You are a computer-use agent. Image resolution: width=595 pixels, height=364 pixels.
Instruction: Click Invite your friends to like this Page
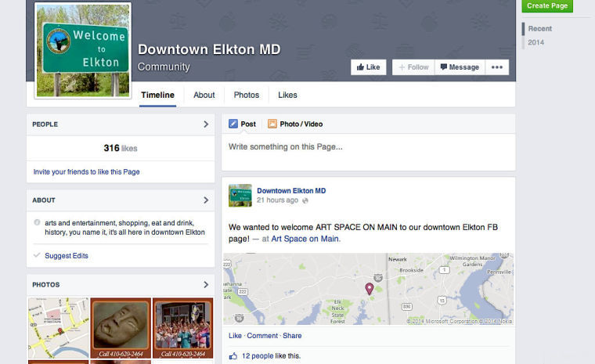click(87, 172)
